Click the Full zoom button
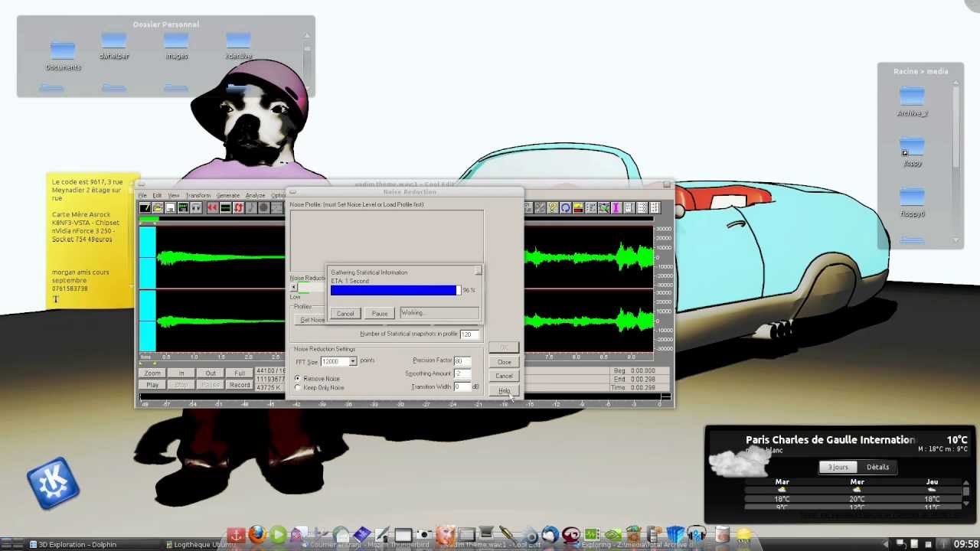Image resolution: width=980 pixels, height=551 pixels. click(x=240, y=373)
